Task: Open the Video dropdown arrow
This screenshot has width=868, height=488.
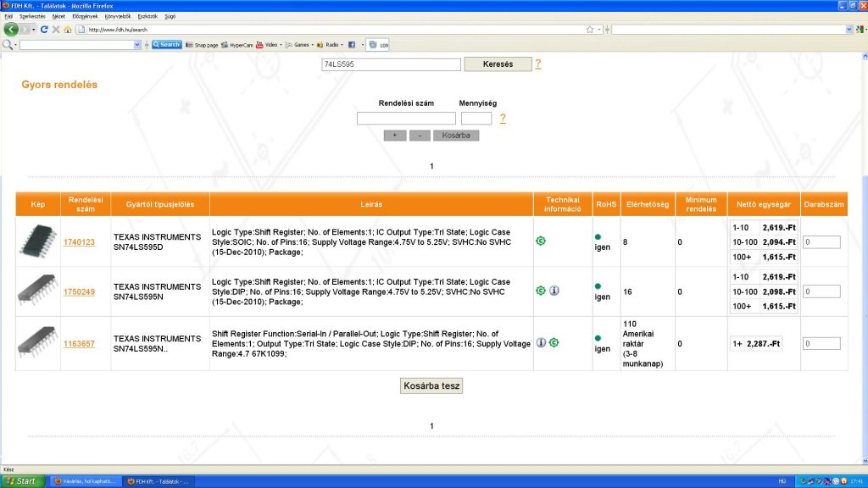Action: coord(281,45)
